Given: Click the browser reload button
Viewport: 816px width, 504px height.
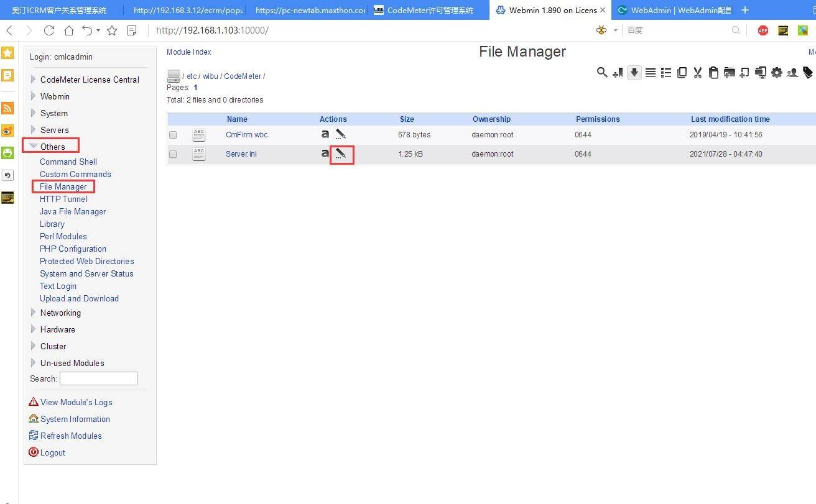Looking at the screenshot, I should (49, 30).
